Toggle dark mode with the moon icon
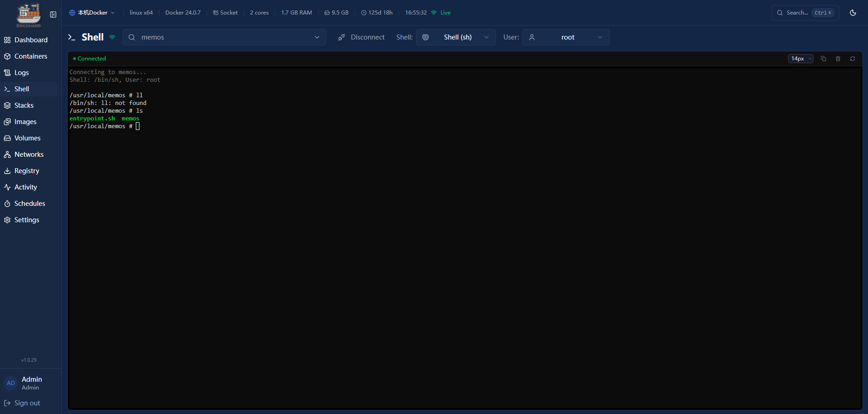The height and width of the screenshot is (414, 868). (x=853, y=13)
